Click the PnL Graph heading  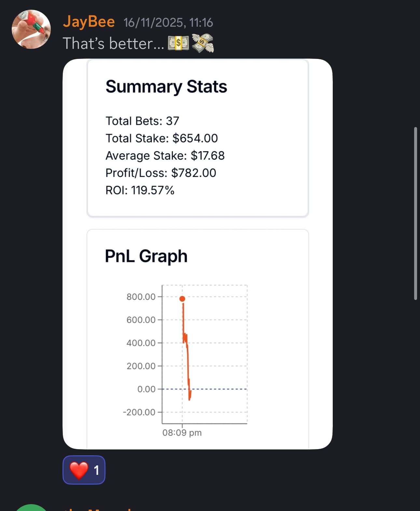(x=146, y=256)
